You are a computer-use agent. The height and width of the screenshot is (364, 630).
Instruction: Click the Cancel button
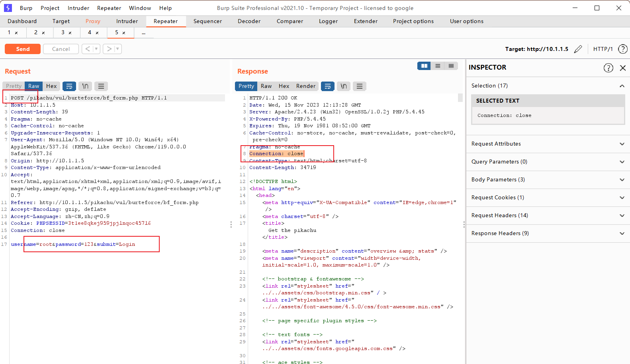point(61,49)
